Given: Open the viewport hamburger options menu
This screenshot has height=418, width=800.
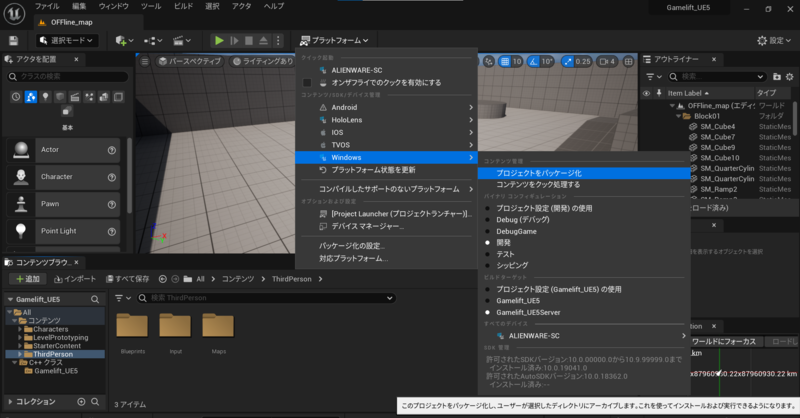Looking at the screenshot, I should [145, 61].
